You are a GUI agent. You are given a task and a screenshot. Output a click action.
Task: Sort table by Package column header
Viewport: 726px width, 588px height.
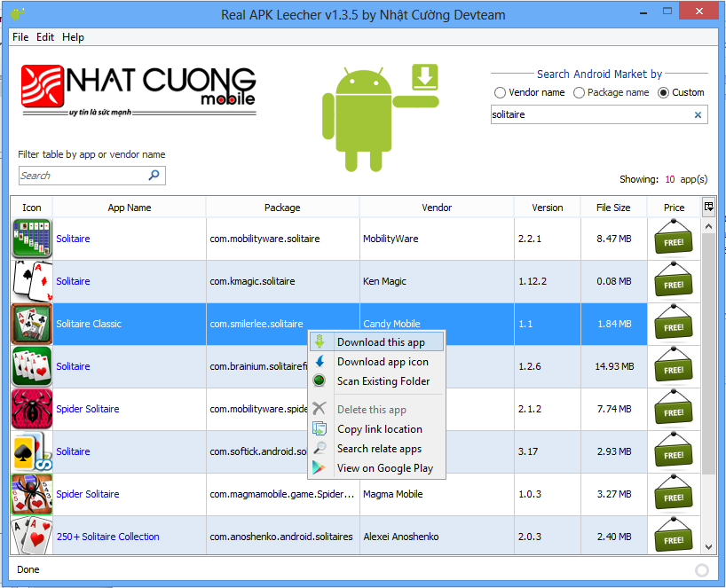click(282, 208)
